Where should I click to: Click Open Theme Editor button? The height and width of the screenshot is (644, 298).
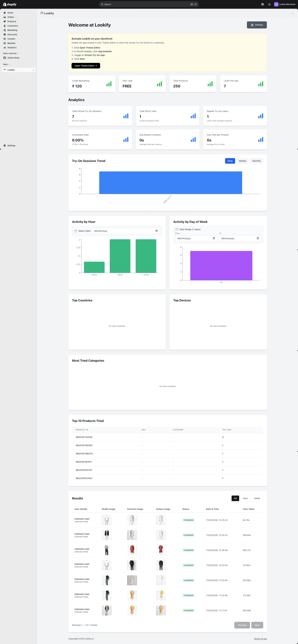click(86, 66)
